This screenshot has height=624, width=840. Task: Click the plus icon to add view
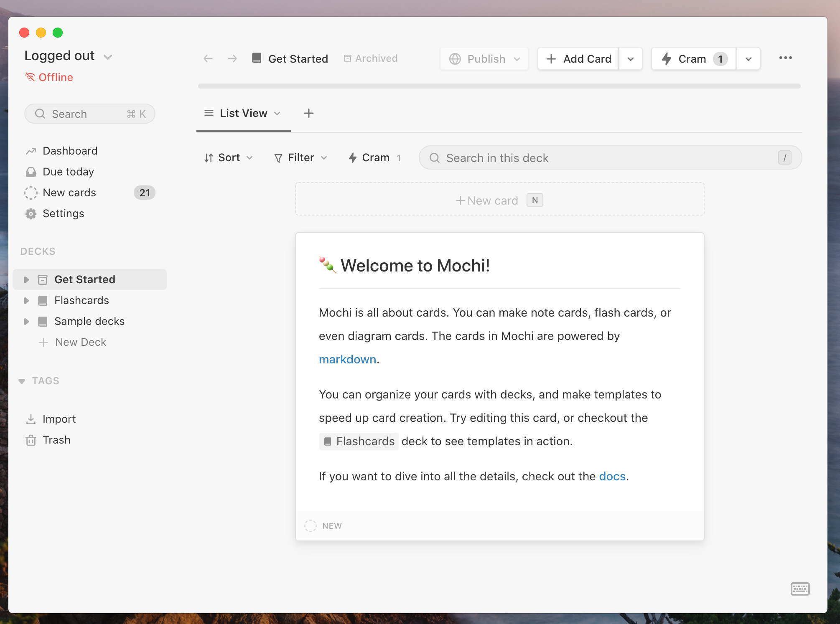tap(308, 113)
